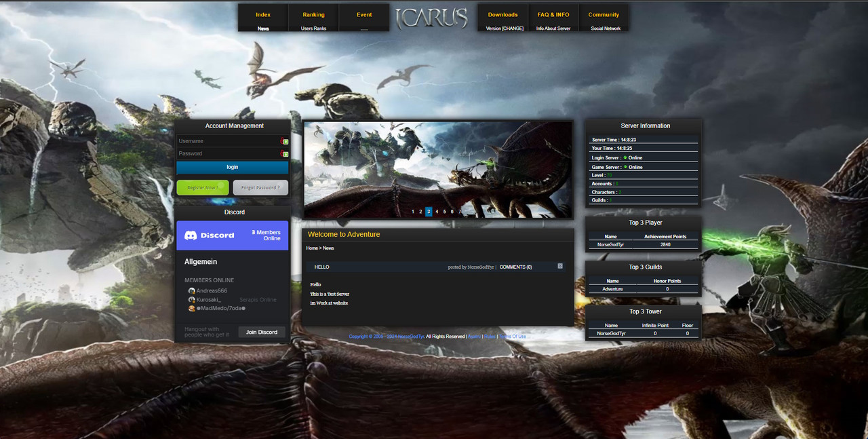Click Server Time row in Server Information
This screenshot has height=439, width=868.
[x=644, y=140]
